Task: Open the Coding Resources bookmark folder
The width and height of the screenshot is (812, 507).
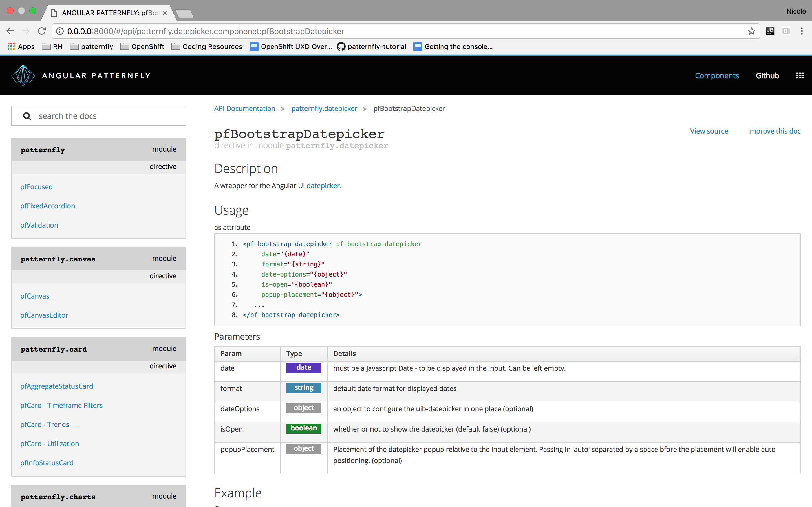Action: (207, 46)
